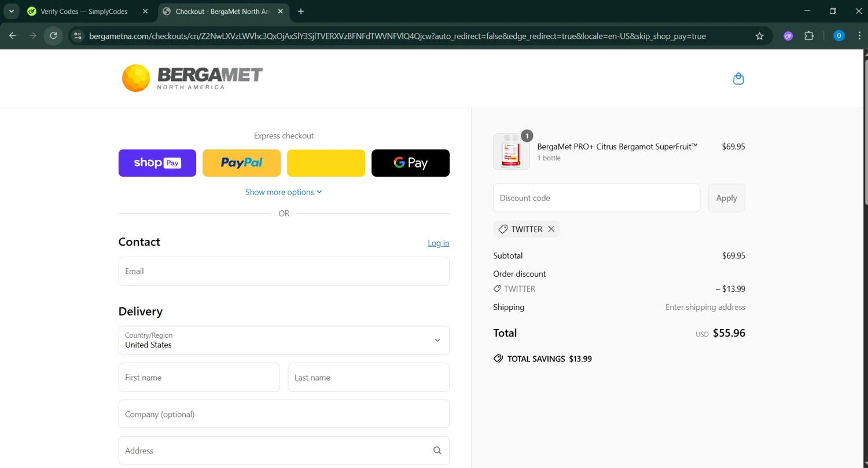Click the Subtotal $69.95 amount

734,255
